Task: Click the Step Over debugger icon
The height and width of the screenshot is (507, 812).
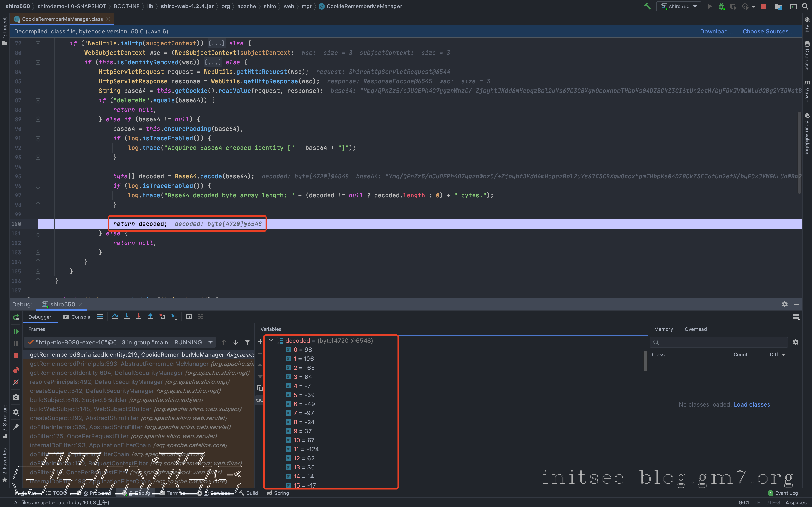Action: click(x=115, y=317)
